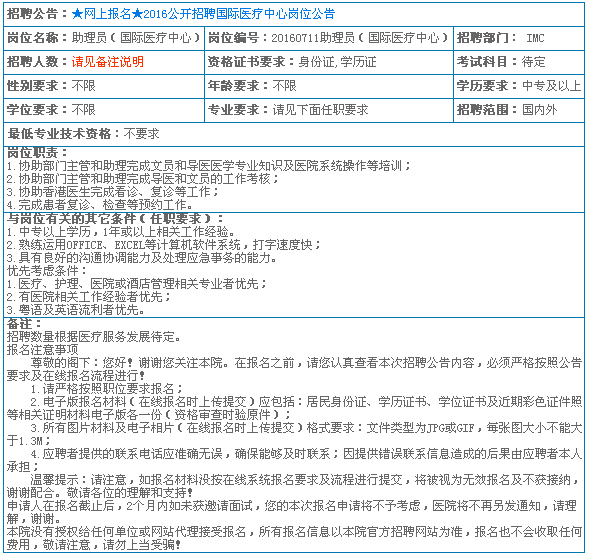Screen dimensions: 590x557
Task: Click the 学历要求 中专及以上 cell
Action: coord(519,86)
